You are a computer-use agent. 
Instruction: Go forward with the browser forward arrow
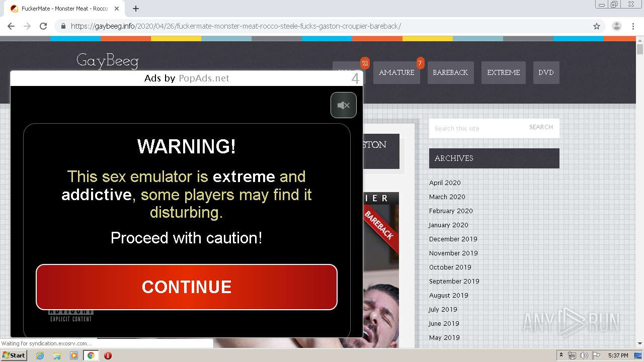(27, 26)
